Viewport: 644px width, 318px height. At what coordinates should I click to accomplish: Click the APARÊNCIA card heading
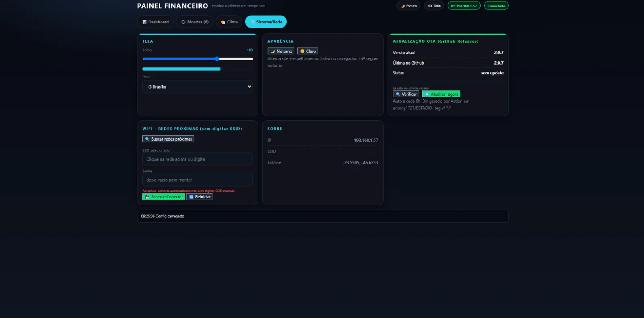point(281,41)
